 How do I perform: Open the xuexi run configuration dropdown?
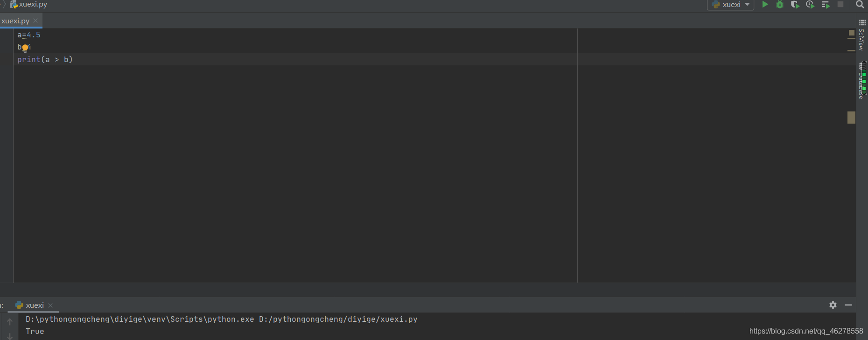tap(731, 4)
